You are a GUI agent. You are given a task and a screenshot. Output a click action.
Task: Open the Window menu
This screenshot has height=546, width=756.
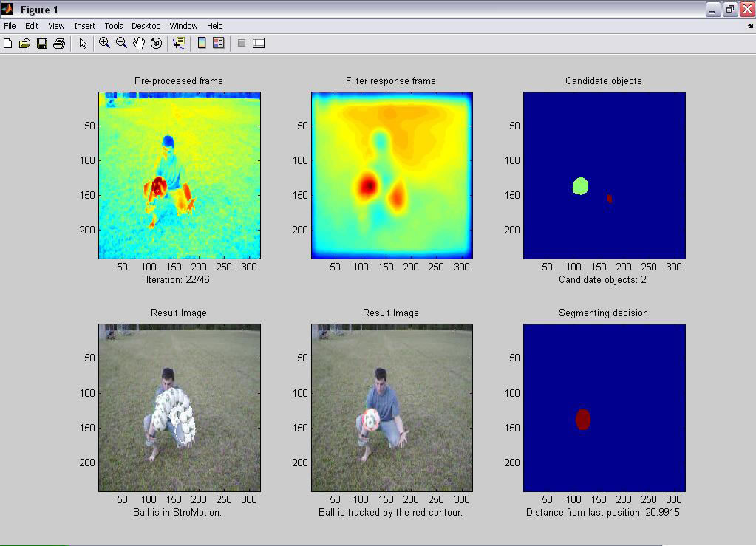184,26
